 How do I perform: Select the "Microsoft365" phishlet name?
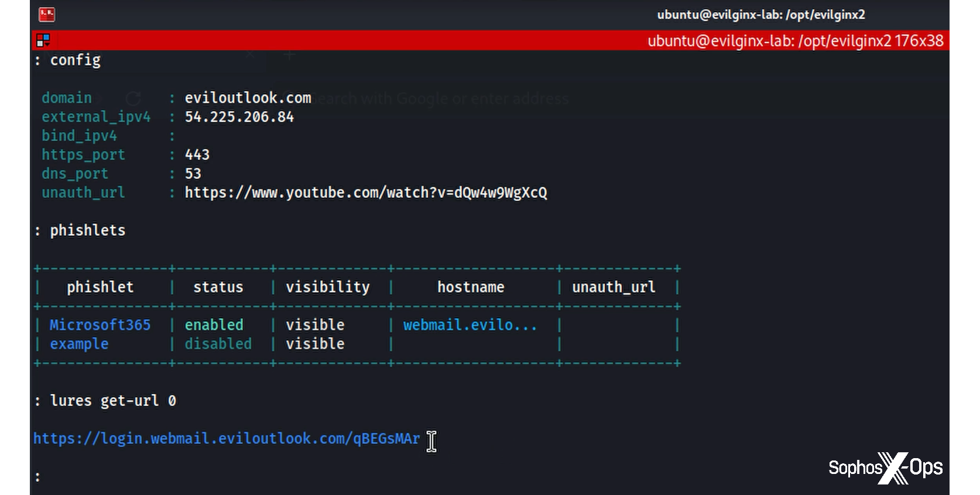point(100,325)
